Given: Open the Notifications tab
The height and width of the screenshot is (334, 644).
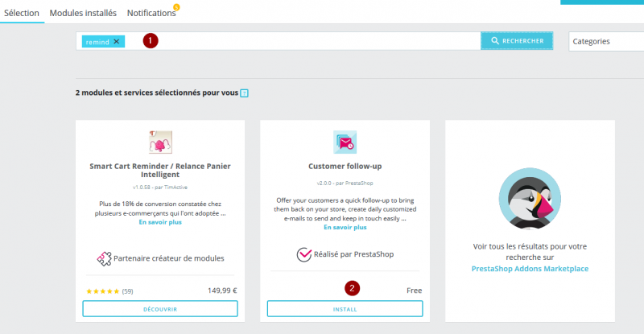Looking at the screenshot, I should (151, 13).
